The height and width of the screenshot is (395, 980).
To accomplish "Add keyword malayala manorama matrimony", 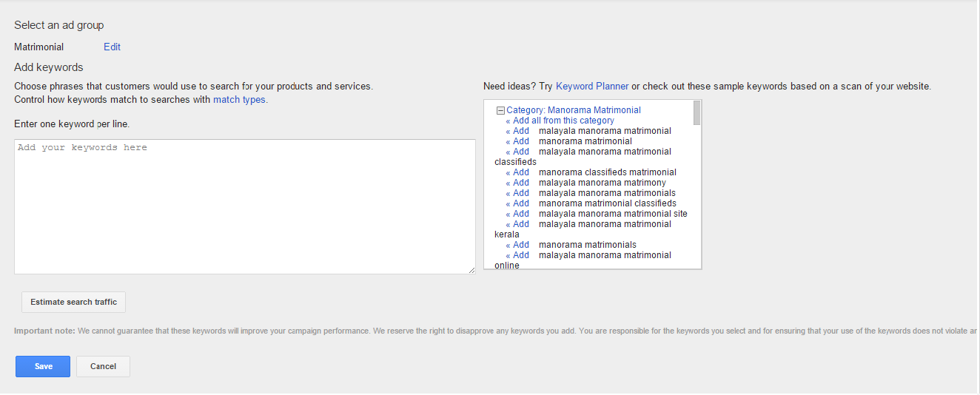I will (517, 183).
